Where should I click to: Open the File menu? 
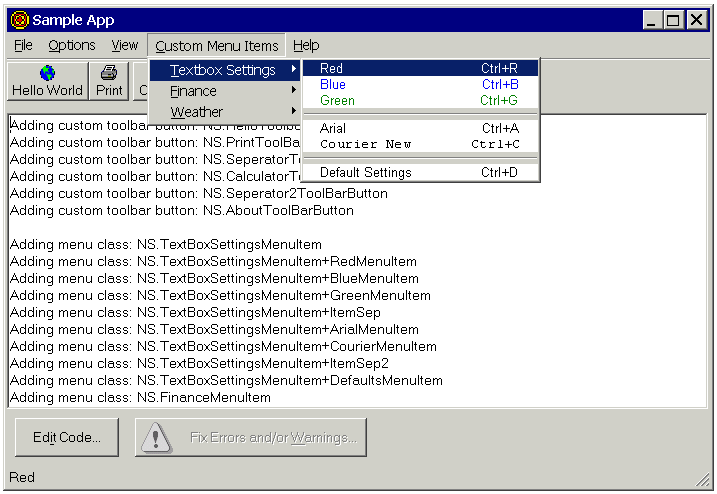point(23,46)
